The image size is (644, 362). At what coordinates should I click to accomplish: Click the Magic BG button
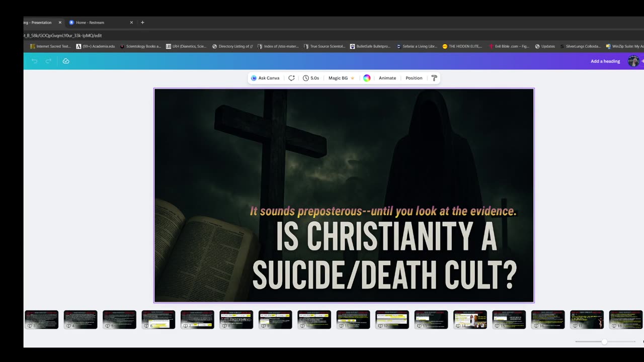click(341, 78)
